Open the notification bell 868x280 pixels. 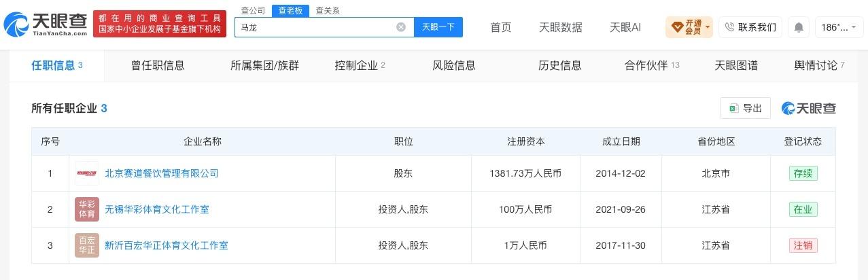pyautogui.click(x=799, y=27)
